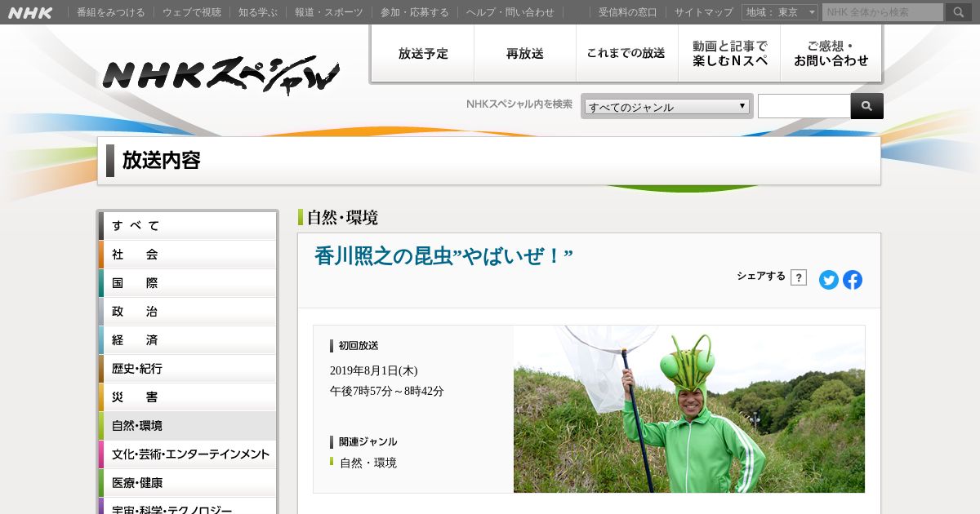Go to the サイトマップ link
The width and height of the screenshot is (980, 514).
(x=704, y=12)
